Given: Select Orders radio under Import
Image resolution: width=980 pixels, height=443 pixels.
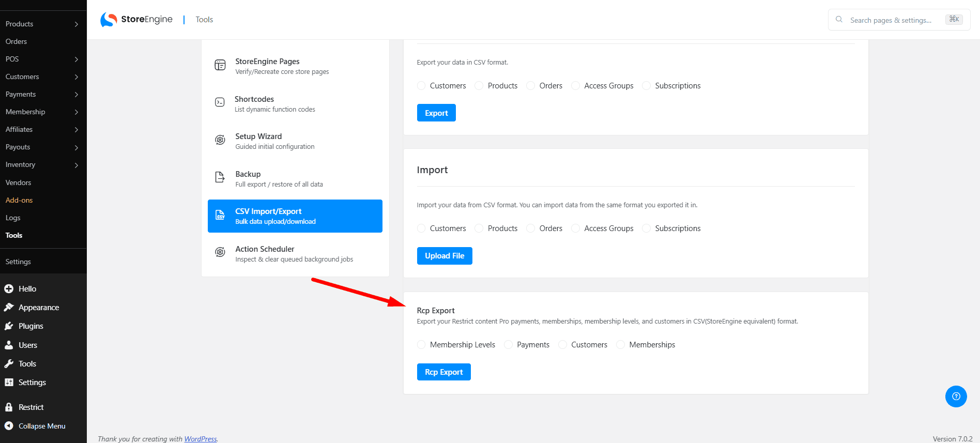Looking at the screenshot, I should click(531, 228).
